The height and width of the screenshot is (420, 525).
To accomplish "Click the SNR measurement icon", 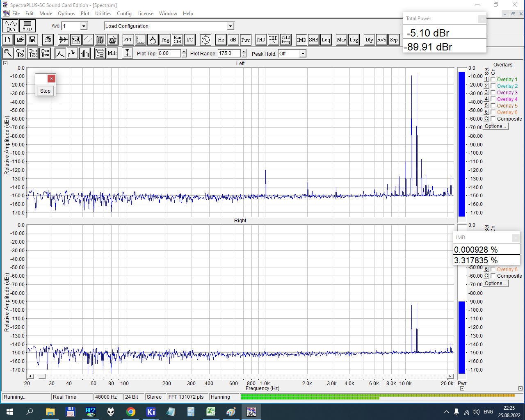I will coord(313,40).
